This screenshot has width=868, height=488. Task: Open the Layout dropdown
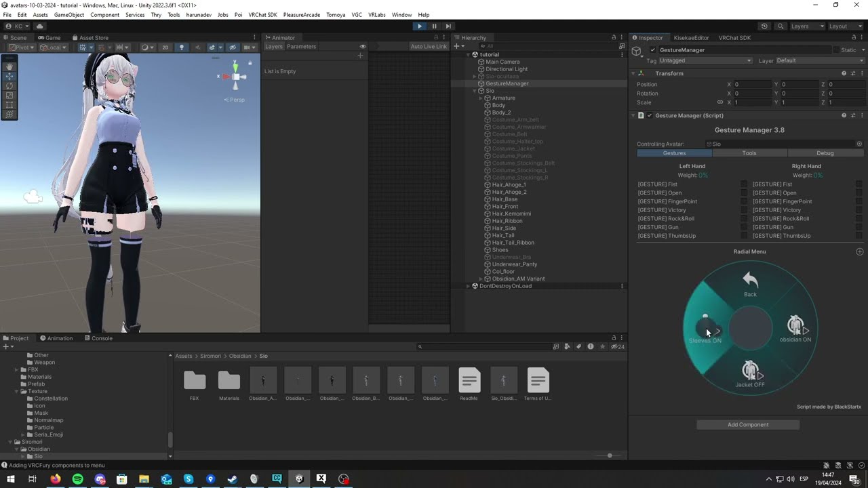[845, 26]
